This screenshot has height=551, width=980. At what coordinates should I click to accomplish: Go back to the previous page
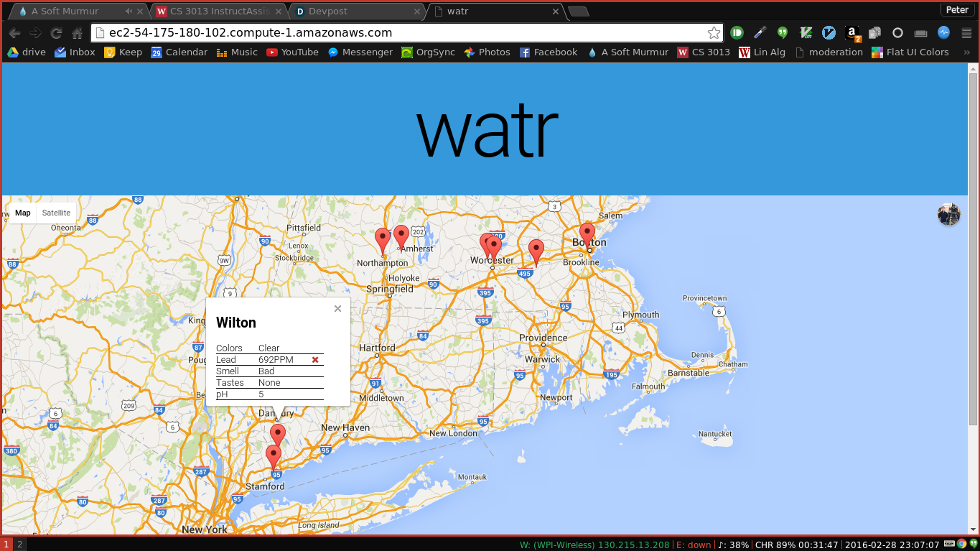click(14, 33)
